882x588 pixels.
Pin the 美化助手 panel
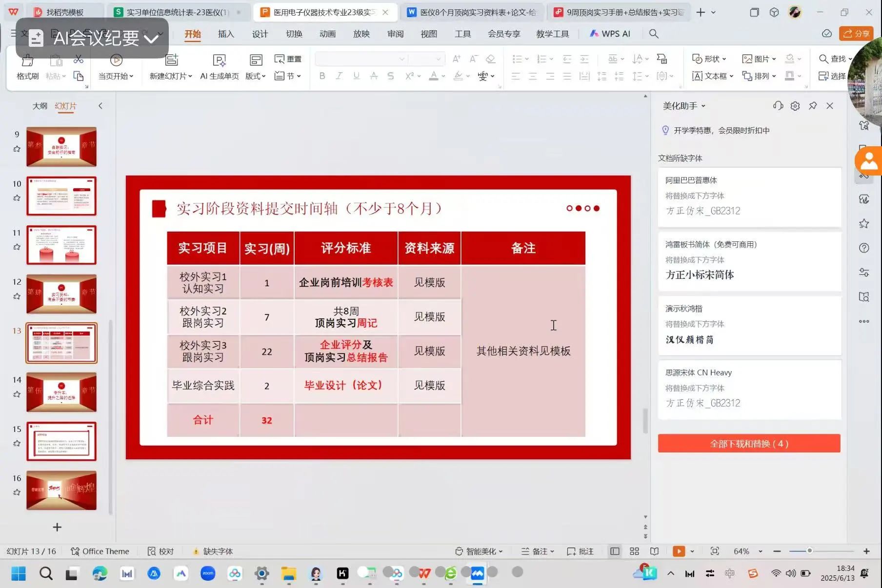click(813, 106)
